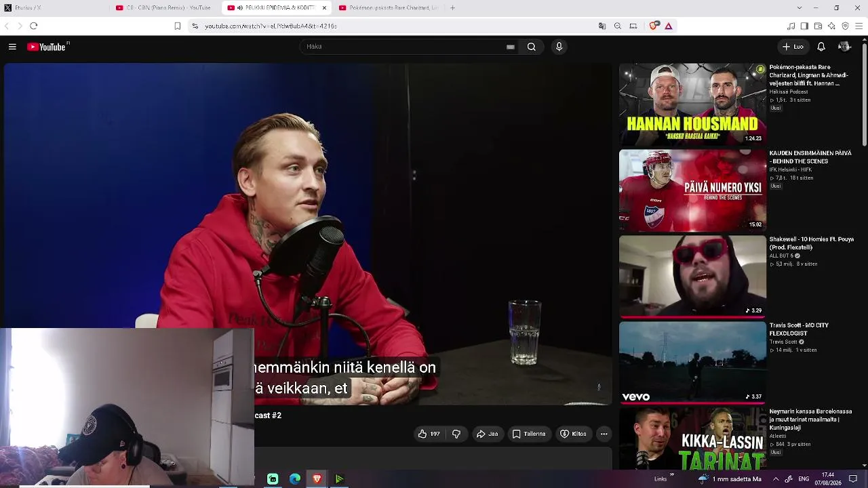
Task: Open 'Kauden ensimmäinen päivä - Behind the Scenes' title
Action: [810, 157]
